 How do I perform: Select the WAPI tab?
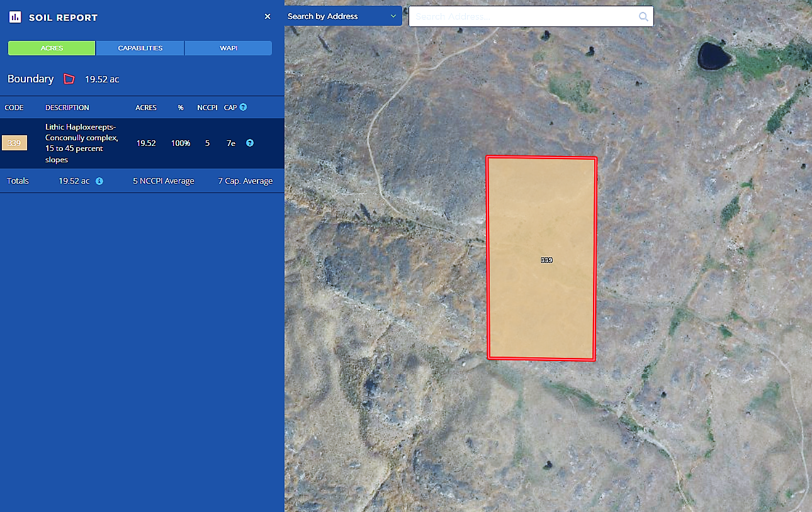pyautogui.click(x=228, y=48)
